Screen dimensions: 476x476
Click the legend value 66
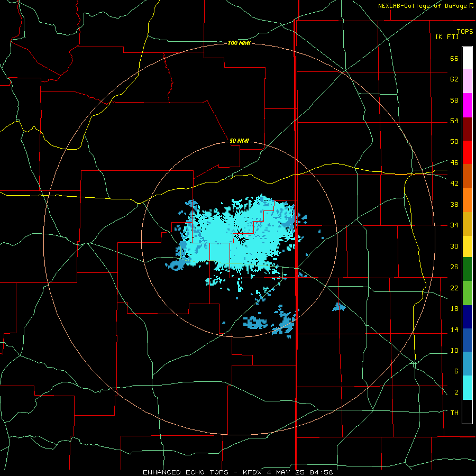pyautogui.click(x=454, y=59)
